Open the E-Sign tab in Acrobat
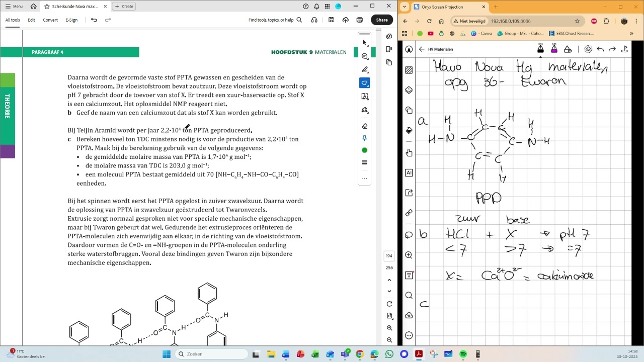The width and height of the screenshot is (644, 362). 71,20
